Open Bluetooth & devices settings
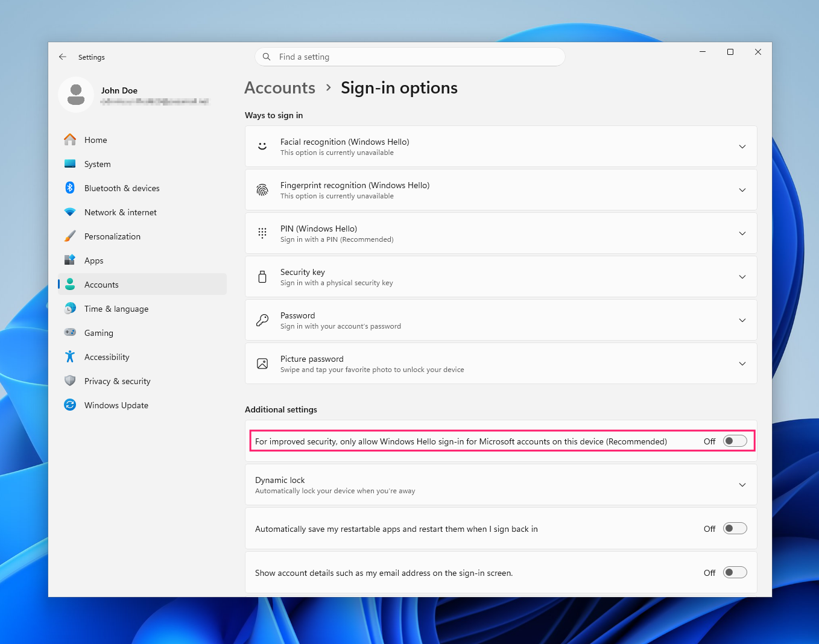 (142, 188)
